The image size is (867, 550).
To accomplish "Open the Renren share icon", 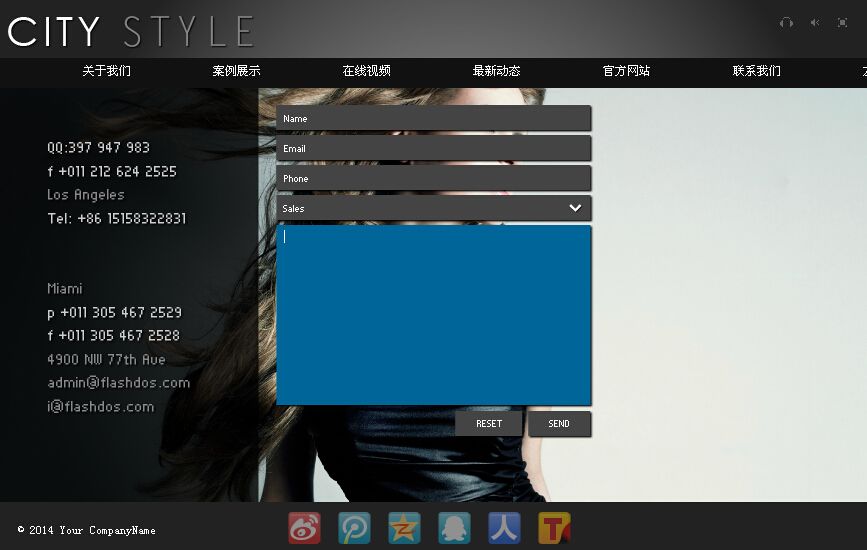I will pos(504,527).
